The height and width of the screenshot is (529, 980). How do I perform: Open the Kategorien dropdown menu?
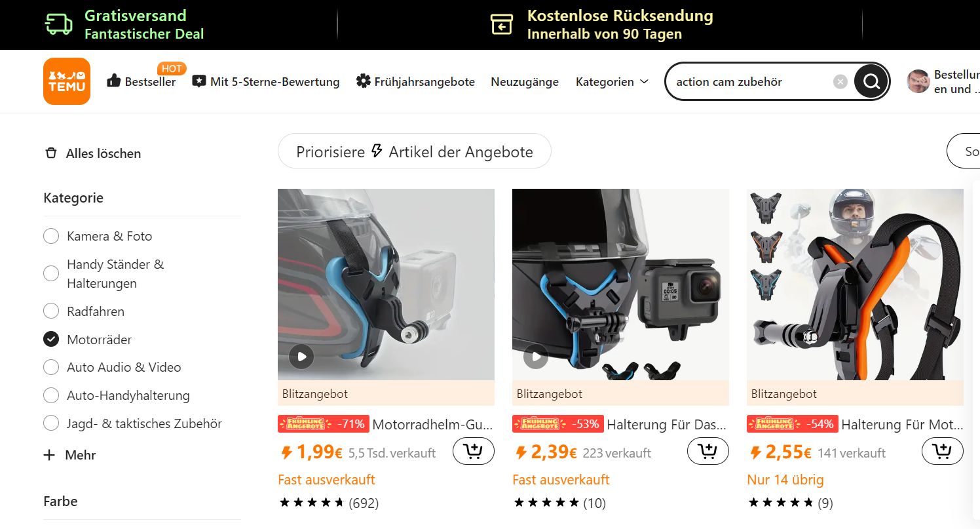(x=612, y=81)
